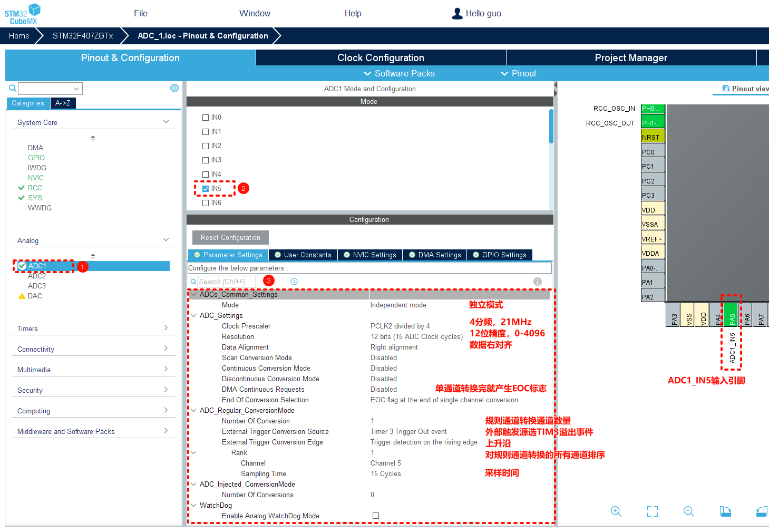769x532 pixels.
Task: Check the IN3 channel checkbox
Action: [x=206, y=160]
